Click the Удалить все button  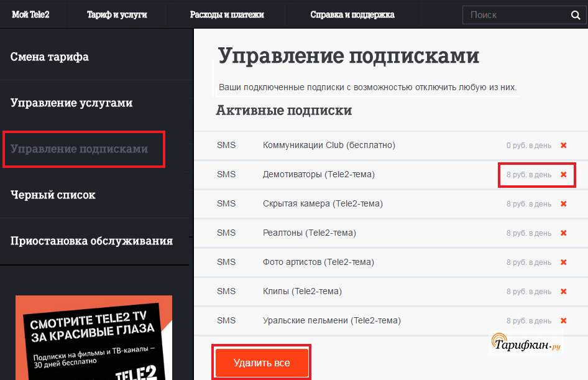[262, 363]
